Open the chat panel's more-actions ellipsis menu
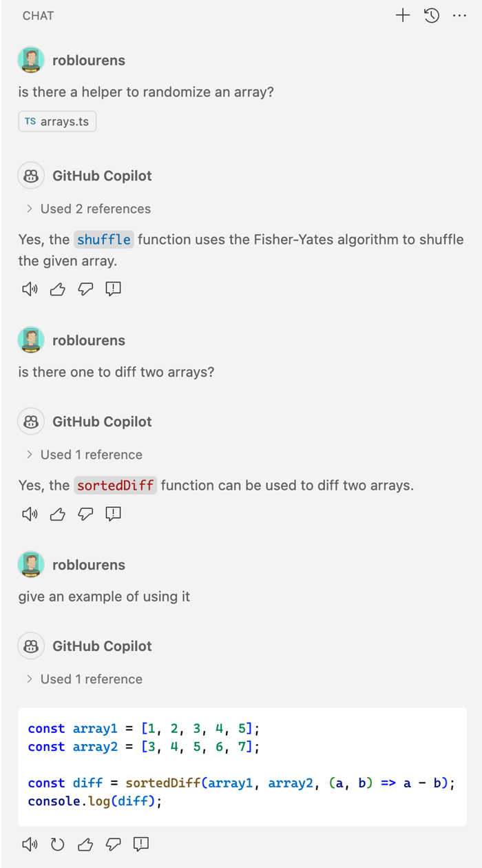Viewport: 482px width, 868px height. point(459,15)
